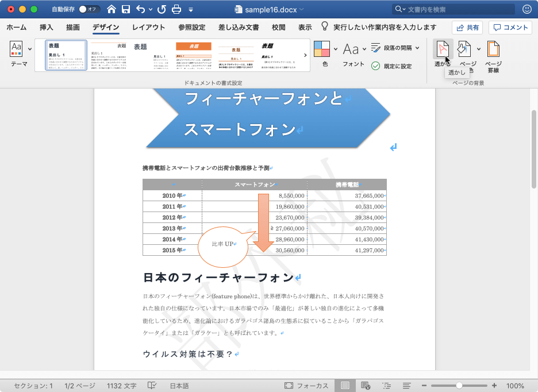Screen dimensions: 538x392
Task: Open the Insert (挿入) tab
Action: (47, 27)
